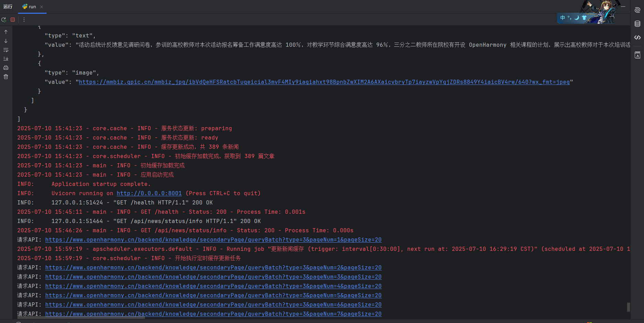Click the vertical scrollbar thumb of console
The height and width of the screenshot is (323, 644).
[x=628, y=307]
